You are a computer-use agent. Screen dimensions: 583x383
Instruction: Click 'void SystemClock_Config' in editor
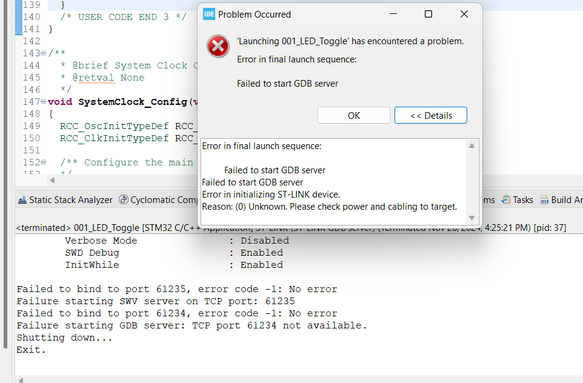click(x=117, y=102)
